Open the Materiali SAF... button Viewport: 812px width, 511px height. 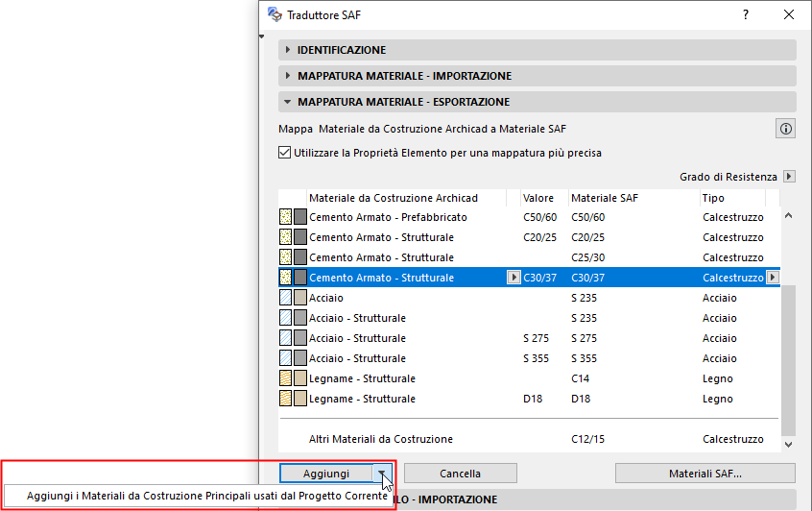coord(705,474)
